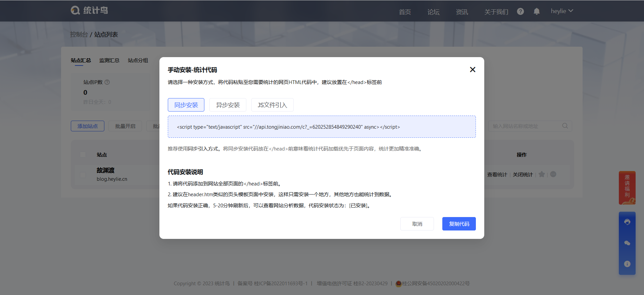The width and height of the screenshot is (644, 295).
Task: Click the 统计鸟 logo
Action: 89,10
